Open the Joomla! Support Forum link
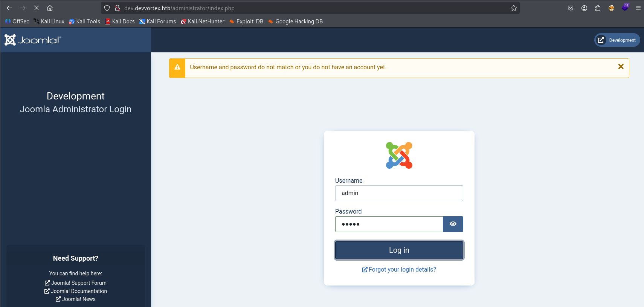The width and height of the screenshot is (644, 307). [x=76, y=283]
